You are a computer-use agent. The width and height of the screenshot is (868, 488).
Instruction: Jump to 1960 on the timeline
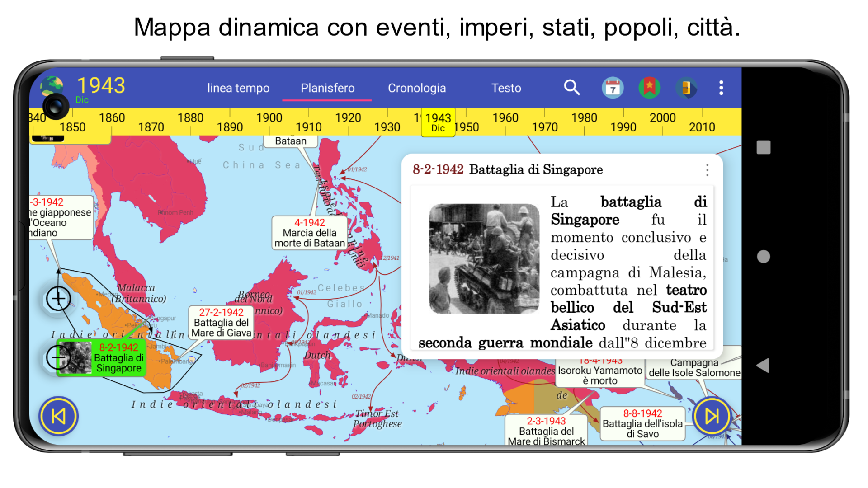coord(505,118)
